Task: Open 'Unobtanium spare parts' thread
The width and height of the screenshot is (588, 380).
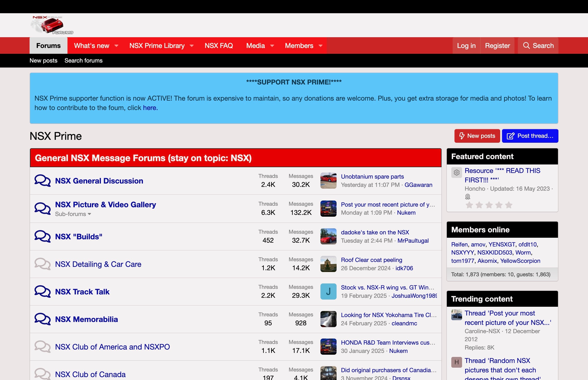Action: coord(372,176)
